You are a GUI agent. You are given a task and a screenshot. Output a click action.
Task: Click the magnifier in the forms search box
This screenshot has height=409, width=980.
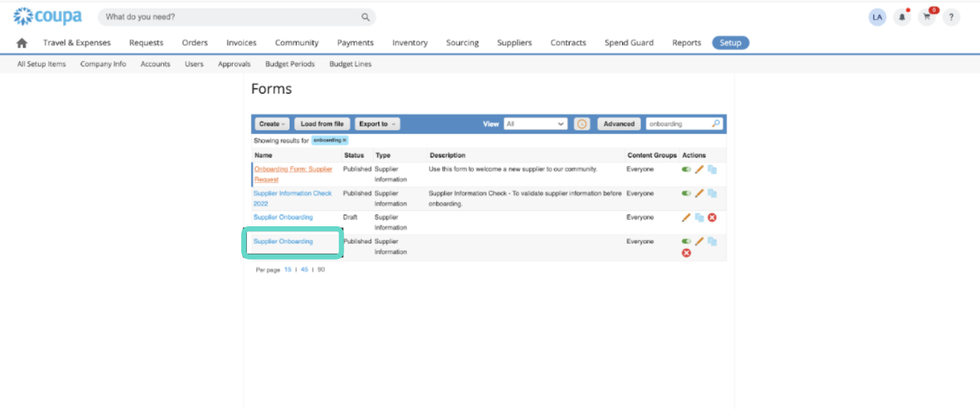click(716, 124)
